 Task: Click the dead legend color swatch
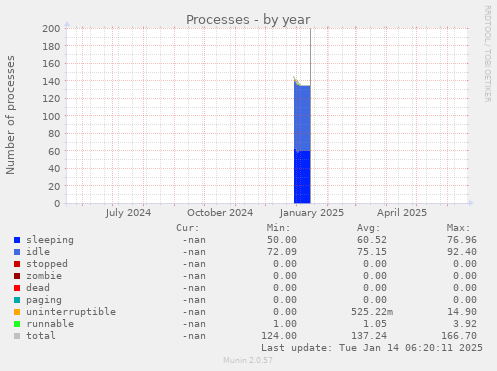pyautogui.click(x=17, y=288)
